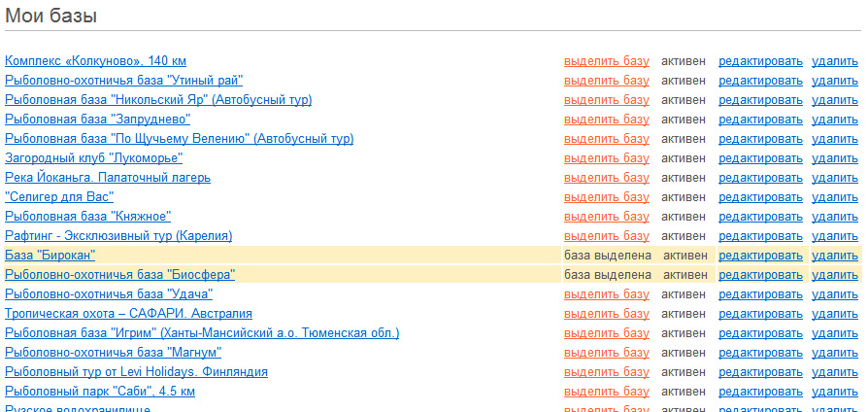Highlight Река Йоканьга palatочный лагерь base
This screenshot has width=868, height=412.
pos(606,178)
